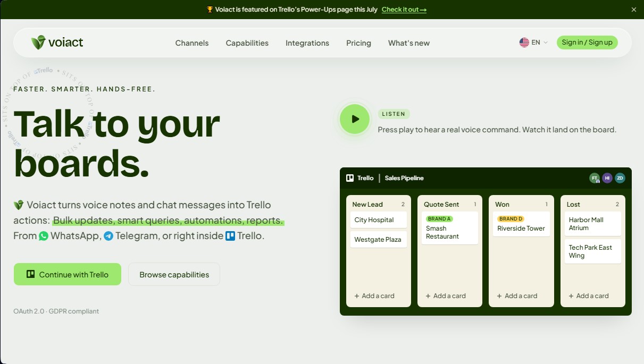
Task: Click the highlighted 'Bulk updates, smart queries' text
Action: tap(168, 221)
